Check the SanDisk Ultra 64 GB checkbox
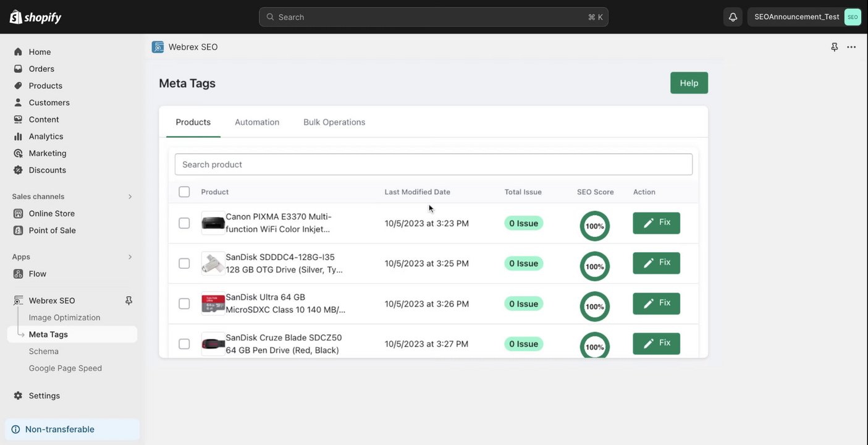Image resolution: width=868 pixels, height=445 pixels. pyautogui.click(x=184, y=303)
